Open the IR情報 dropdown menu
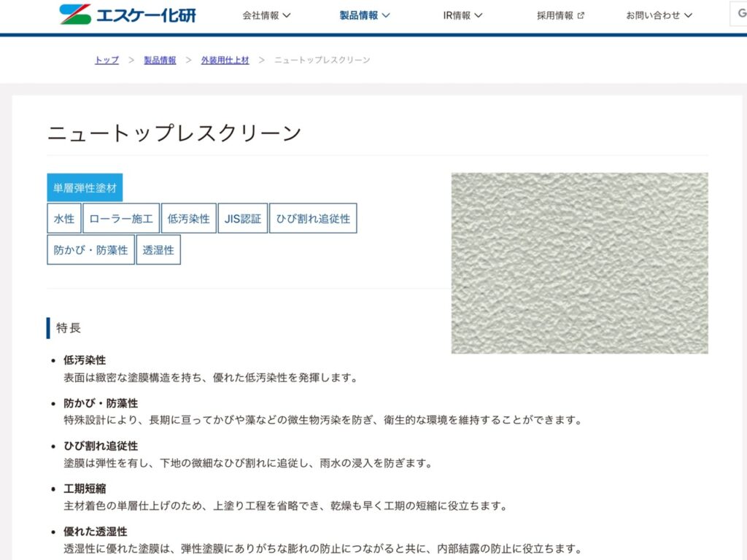747x560 pixels. pyautogui.click(x=462, y=15)
